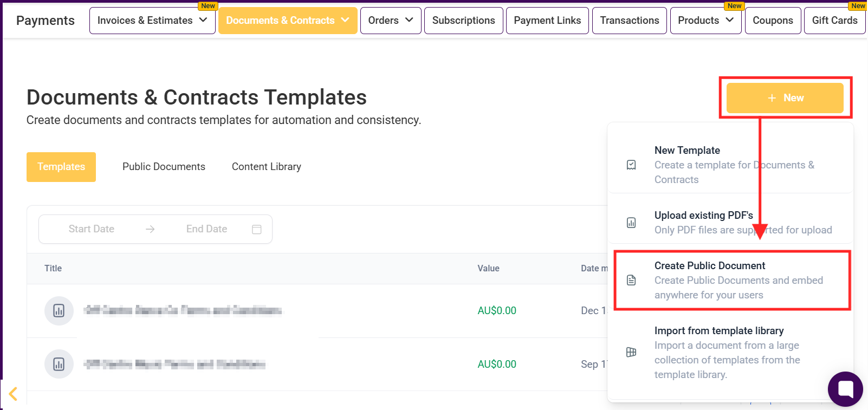Click the second template row document icon

[59, 364]
